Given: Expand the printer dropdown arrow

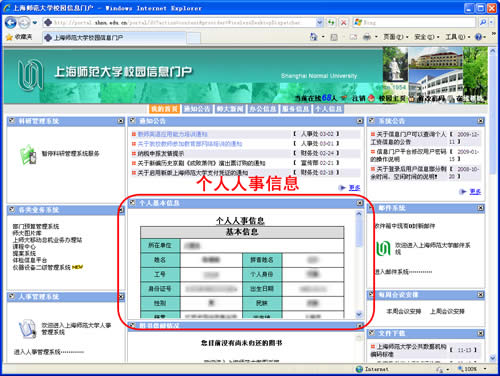Looking at the screenshot, I should coord(376,37).
